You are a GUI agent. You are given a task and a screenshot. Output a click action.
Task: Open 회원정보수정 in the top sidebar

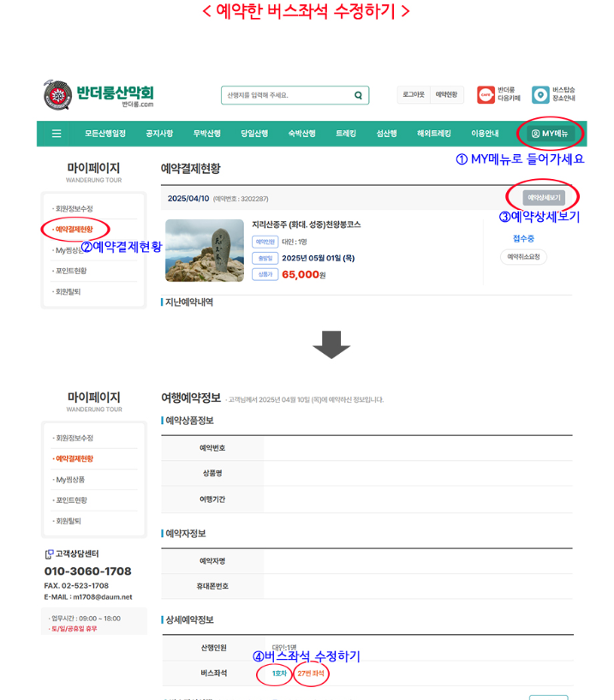coord(74,209)
